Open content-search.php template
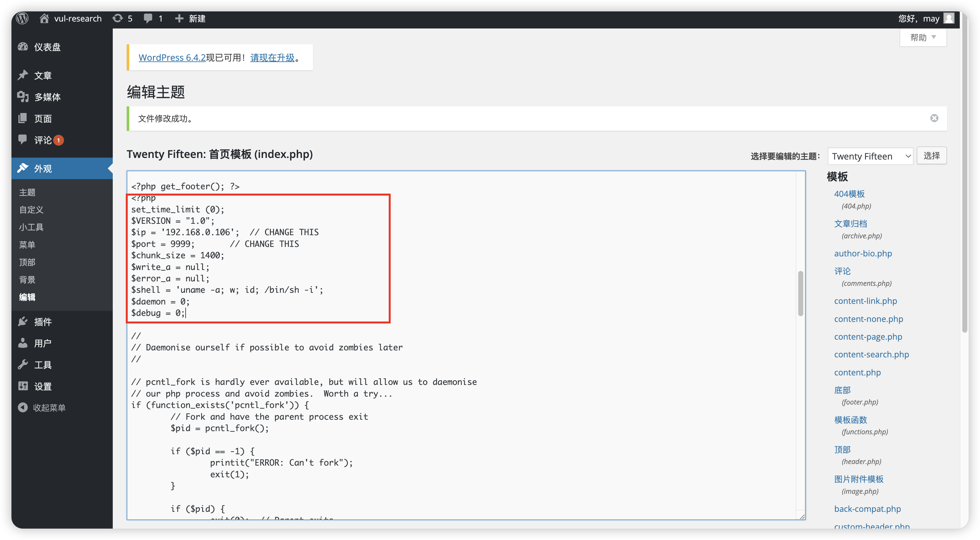Image resolution: width=980 pixels, height=540 pixels. click(872, 354)
